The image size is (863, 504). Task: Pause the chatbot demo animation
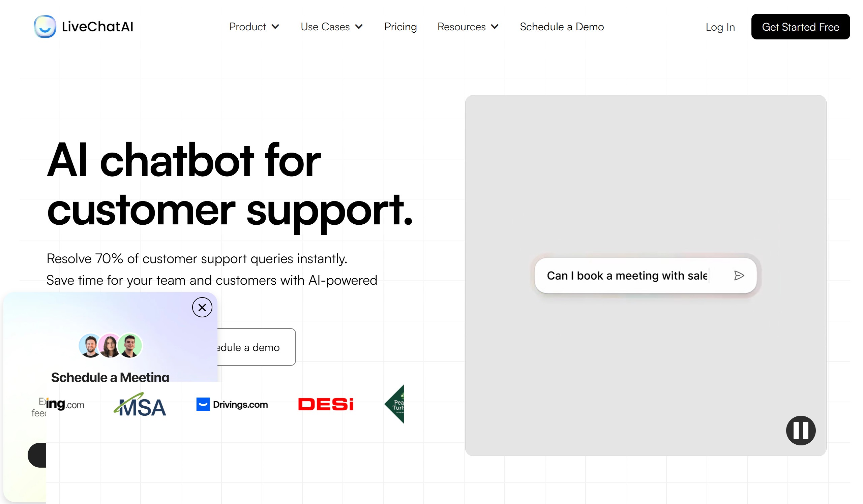click(x=801, y=431)
